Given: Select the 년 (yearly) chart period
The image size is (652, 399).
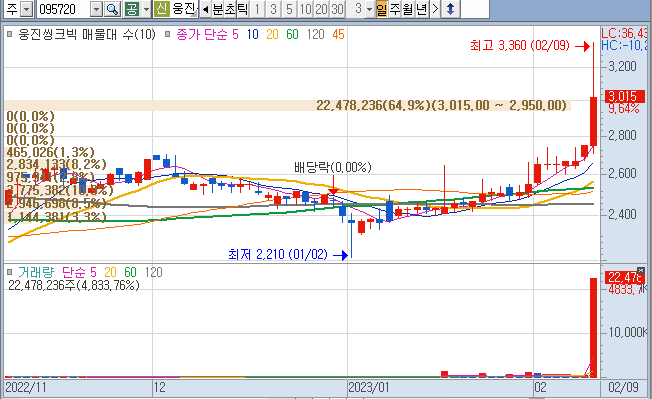Looking at the screenshot, I should [x=422, y=9].
